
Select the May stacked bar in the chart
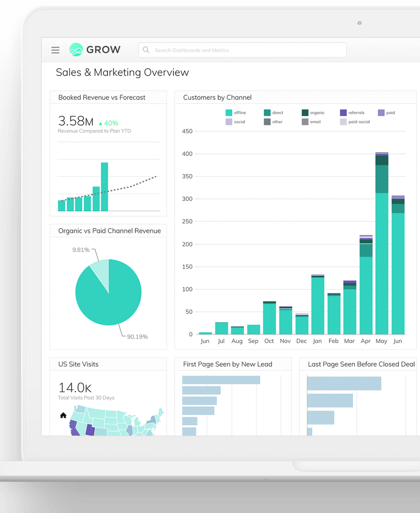click(x=381, y=241)
